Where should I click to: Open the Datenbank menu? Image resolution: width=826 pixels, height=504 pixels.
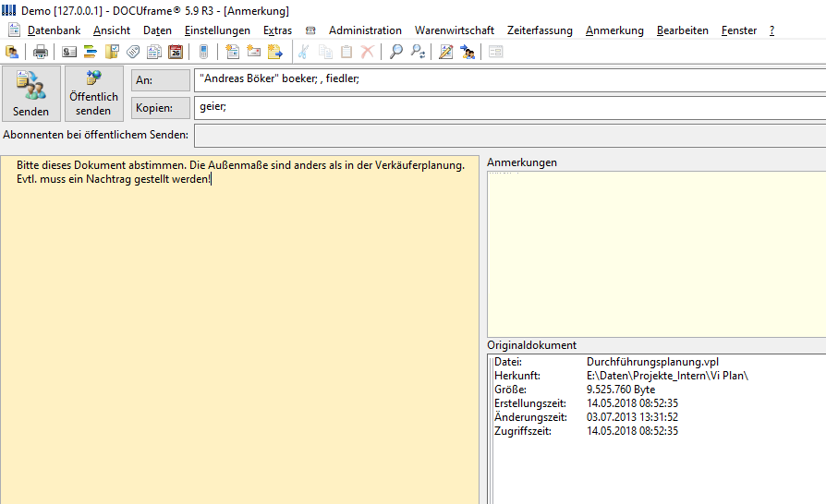point(54,30)
